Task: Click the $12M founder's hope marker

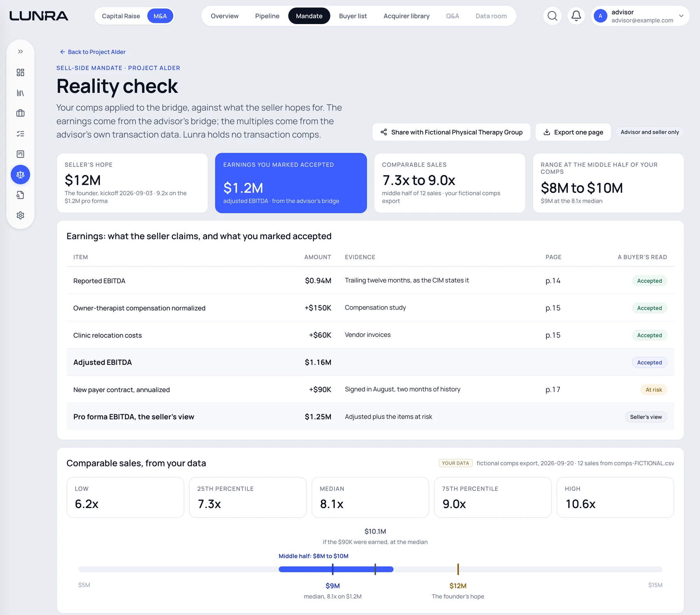Action: pos(458,569)
